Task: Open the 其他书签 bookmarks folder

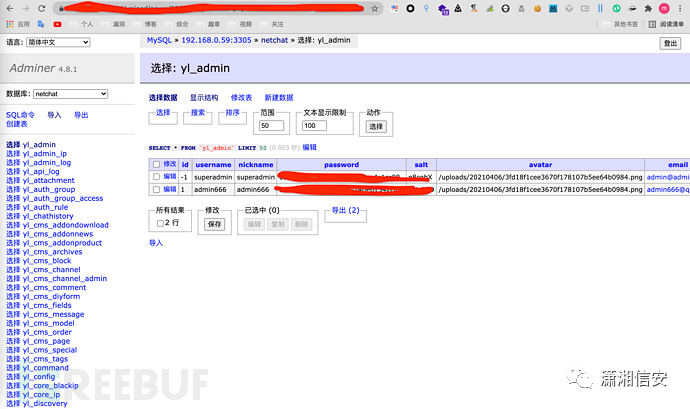Action: pyautogui.click(x=620, y=24)
